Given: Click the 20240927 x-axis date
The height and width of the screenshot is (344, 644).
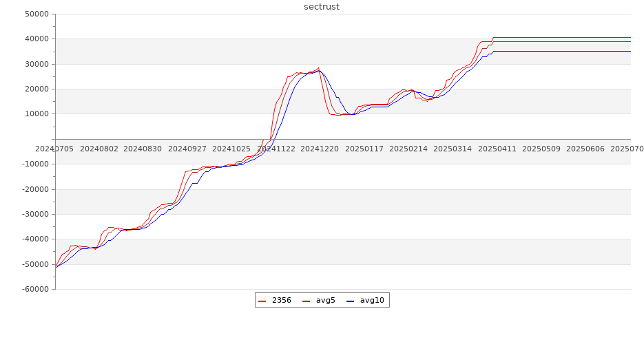Looking at the screenshot, I should [187, 149].
